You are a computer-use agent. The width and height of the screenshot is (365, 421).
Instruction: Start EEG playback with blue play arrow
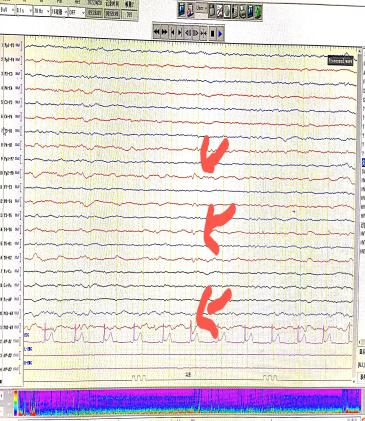coord(221,32)
